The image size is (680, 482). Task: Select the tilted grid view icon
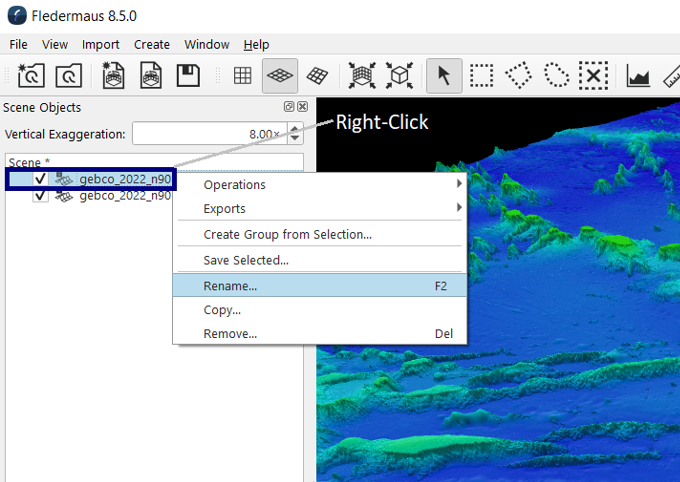pos(317,76)
